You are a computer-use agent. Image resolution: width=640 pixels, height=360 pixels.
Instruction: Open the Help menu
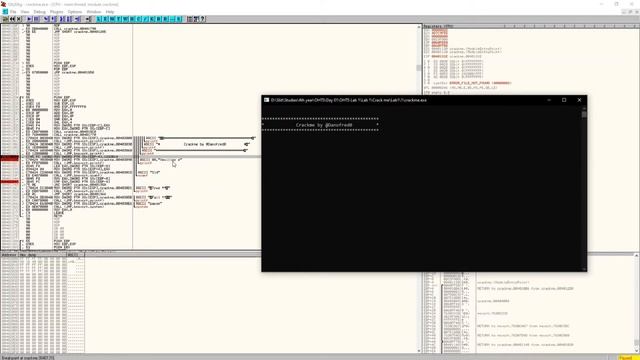click(x=110, y=12)
